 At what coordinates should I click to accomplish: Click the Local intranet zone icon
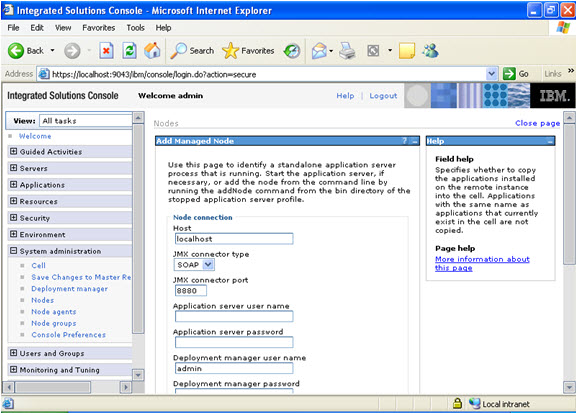(x=475, y=403)
